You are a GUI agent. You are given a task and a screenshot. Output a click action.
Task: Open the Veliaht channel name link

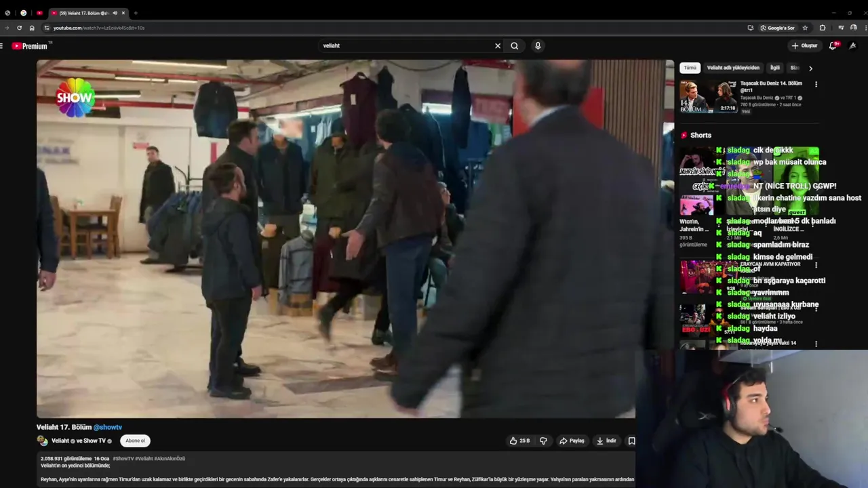tap(60, 441)
